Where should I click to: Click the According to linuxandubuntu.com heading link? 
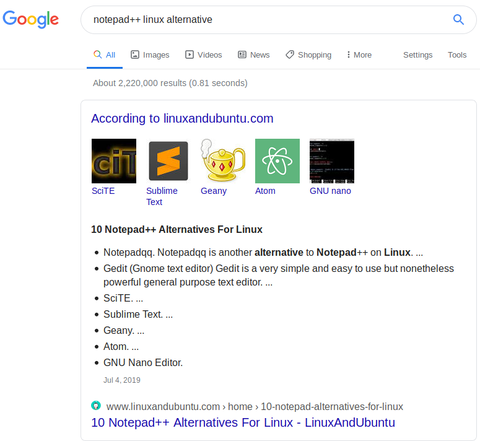pyautogui.click(x=182, y=118)
